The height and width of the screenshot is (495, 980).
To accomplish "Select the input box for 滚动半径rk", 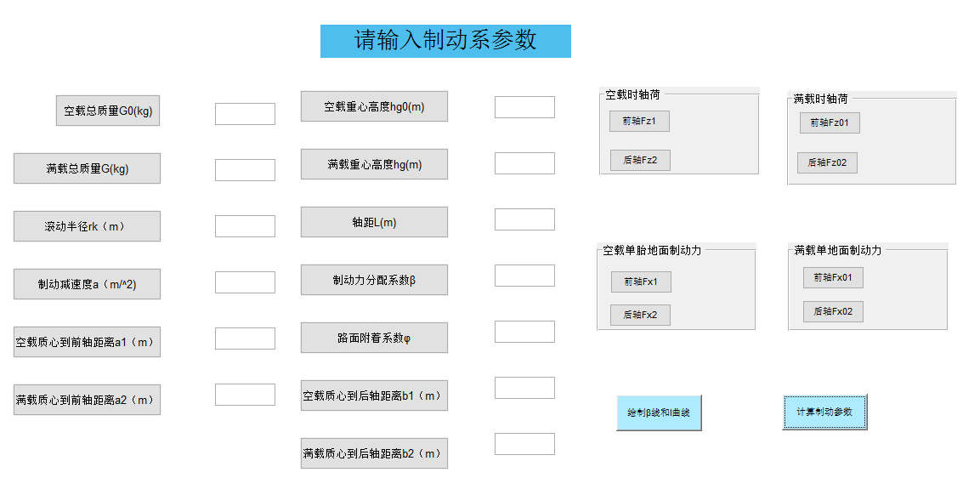I will point(245,226).
